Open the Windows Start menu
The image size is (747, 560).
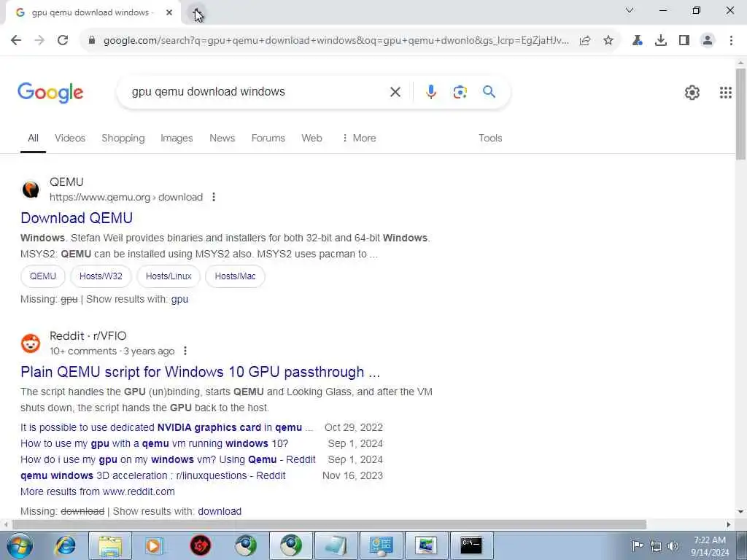tap(19, 545)
